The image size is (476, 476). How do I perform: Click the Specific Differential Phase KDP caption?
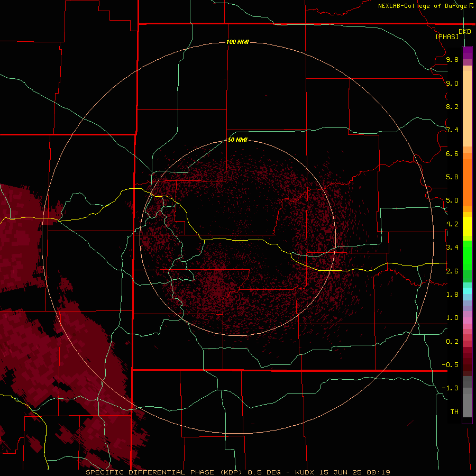164,472
